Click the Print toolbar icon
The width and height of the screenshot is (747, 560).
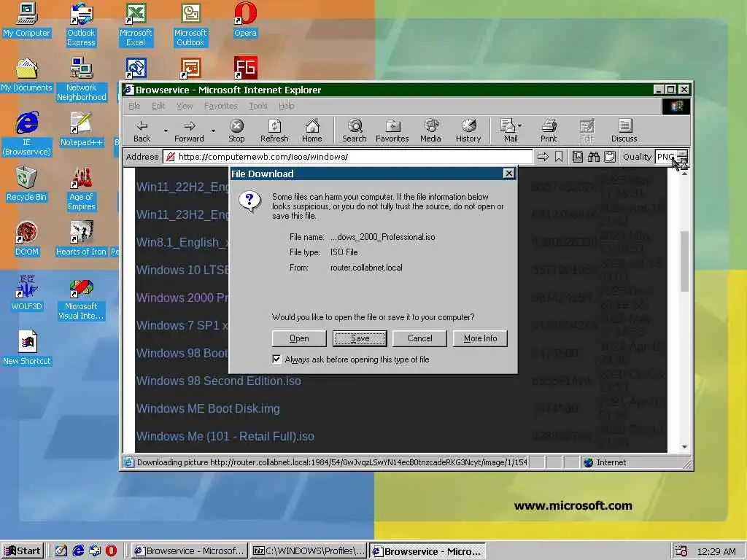click(x=549, y=131)
